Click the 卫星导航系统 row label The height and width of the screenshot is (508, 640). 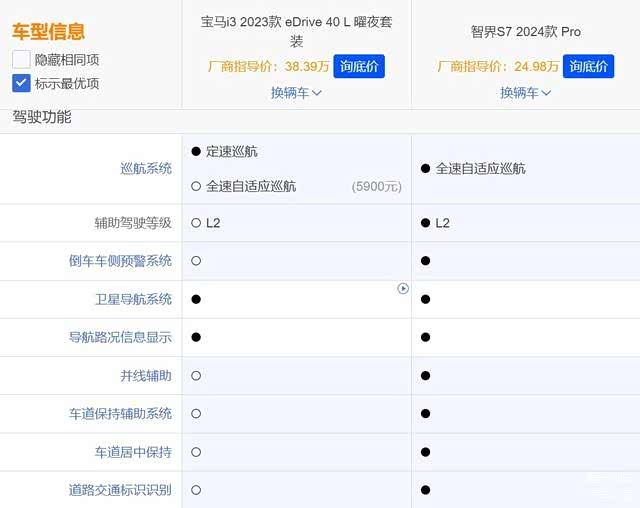133,299
